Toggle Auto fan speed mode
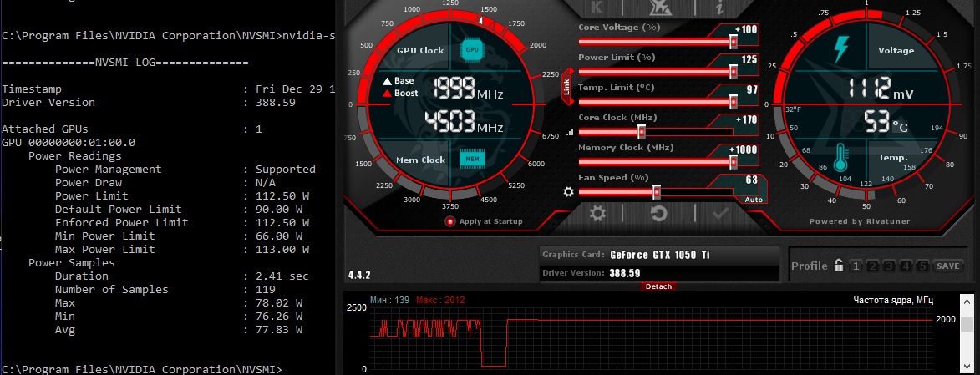This screenshot has height=375, width=980. click(x=754, y=200)
